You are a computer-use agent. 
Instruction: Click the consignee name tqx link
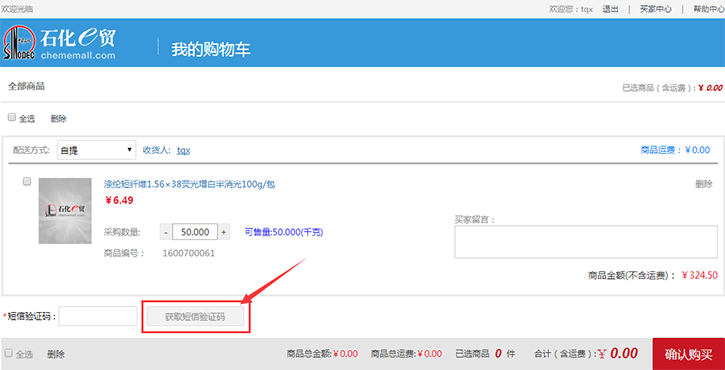tap(184, 150)
